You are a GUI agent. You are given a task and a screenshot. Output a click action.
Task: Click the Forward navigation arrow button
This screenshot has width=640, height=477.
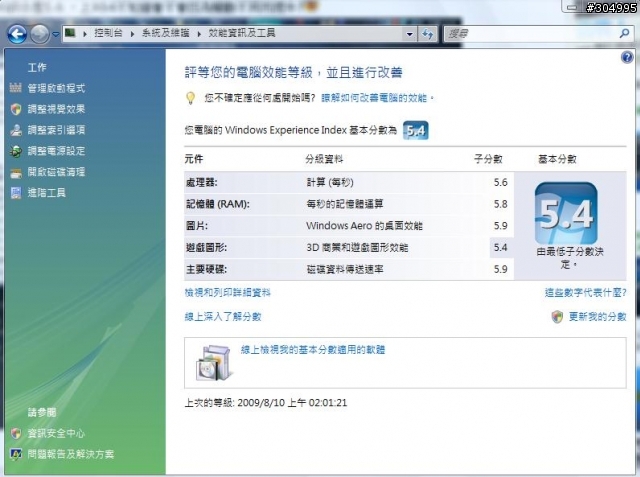coord(40,34)
